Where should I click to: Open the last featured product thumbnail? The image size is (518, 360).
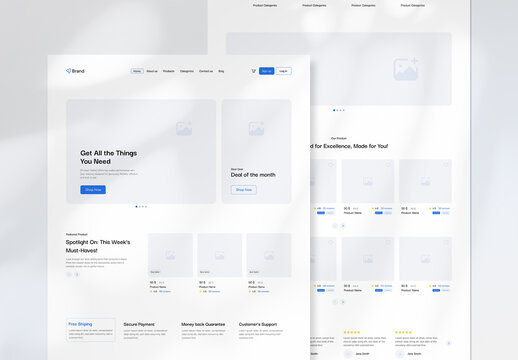tap(269, 255)
